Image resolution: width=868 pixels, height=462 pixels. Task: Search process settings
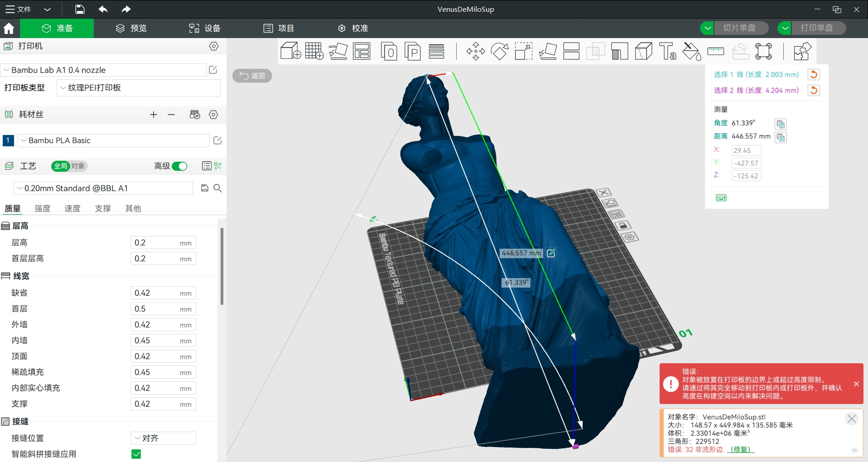[x=217, y=188]
